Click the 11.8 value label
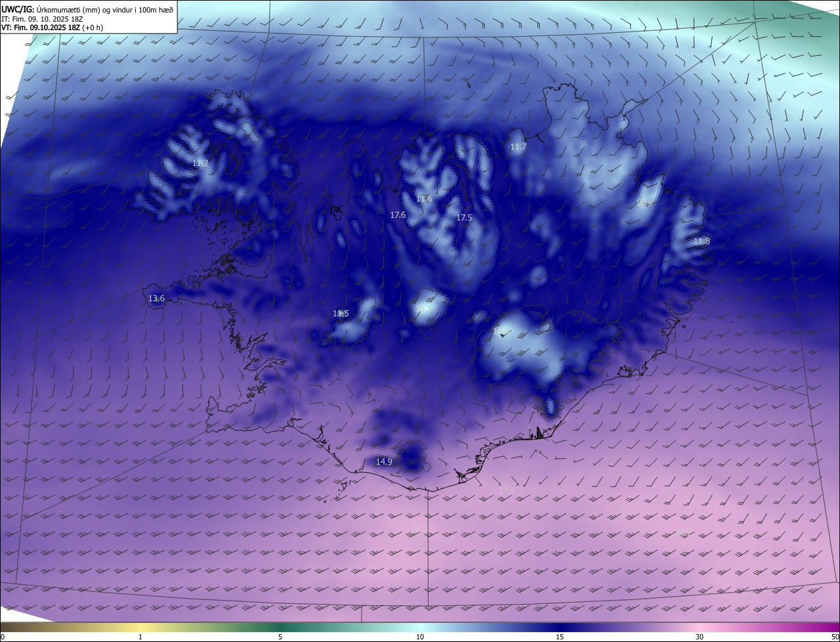The width and height of the screenshot is (840, 642). (x=702, y=242)
